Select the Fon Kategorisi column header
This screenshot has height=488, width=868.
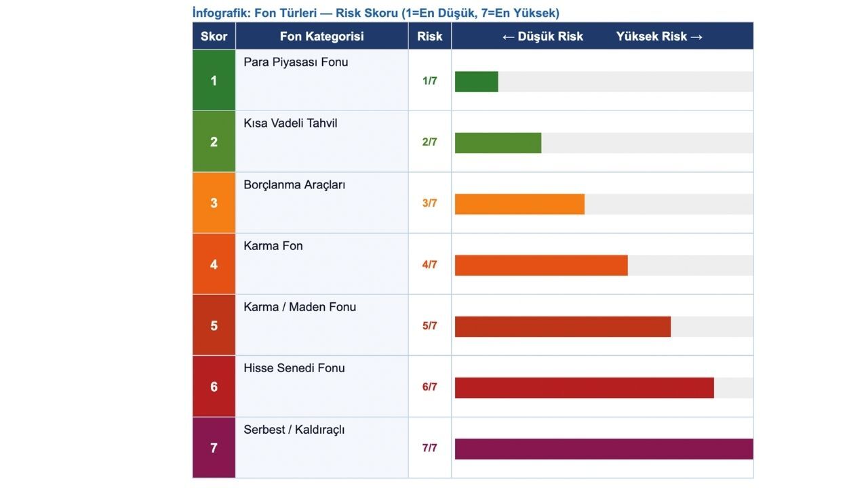coord(321,37)
